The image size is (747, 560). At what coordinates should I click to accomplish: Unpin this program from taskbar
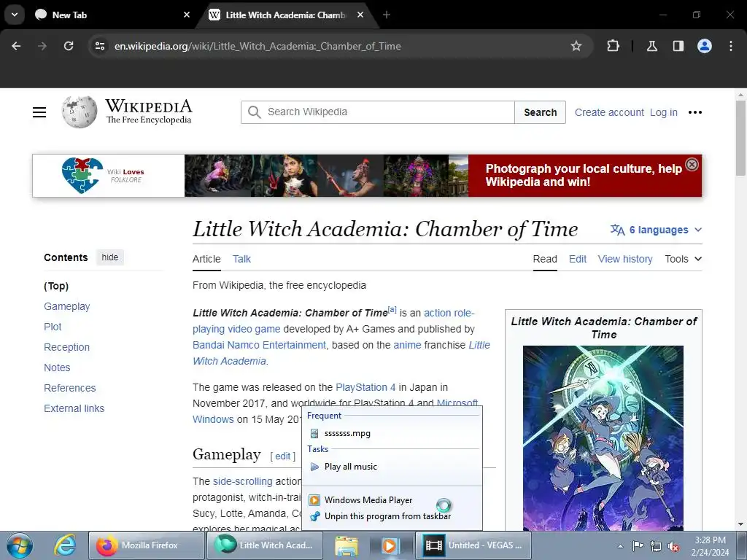392,516
